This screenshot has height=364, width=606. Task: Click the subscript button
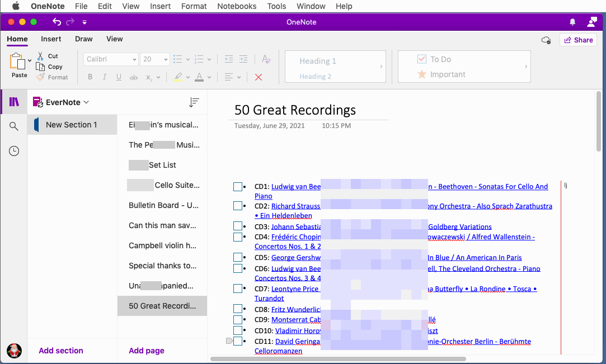pyautogui.click(x=149, y=77)
